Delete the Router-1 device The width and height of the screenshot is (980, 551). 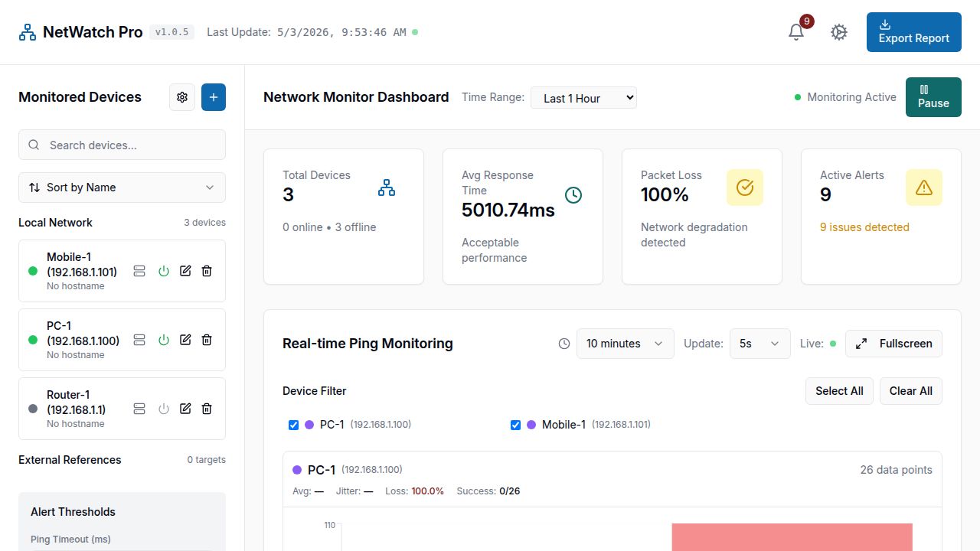click(x=207, y=409)
